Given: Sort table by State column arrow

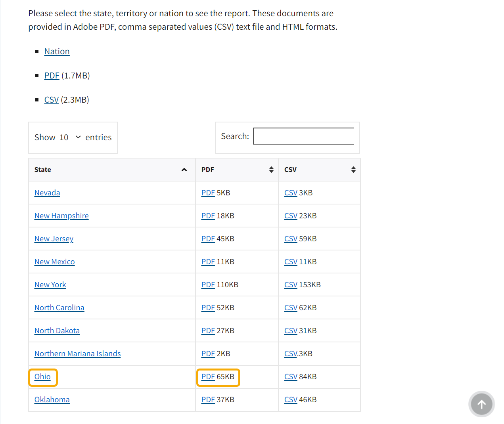Looking at the screenshot, I should [184, 170].
